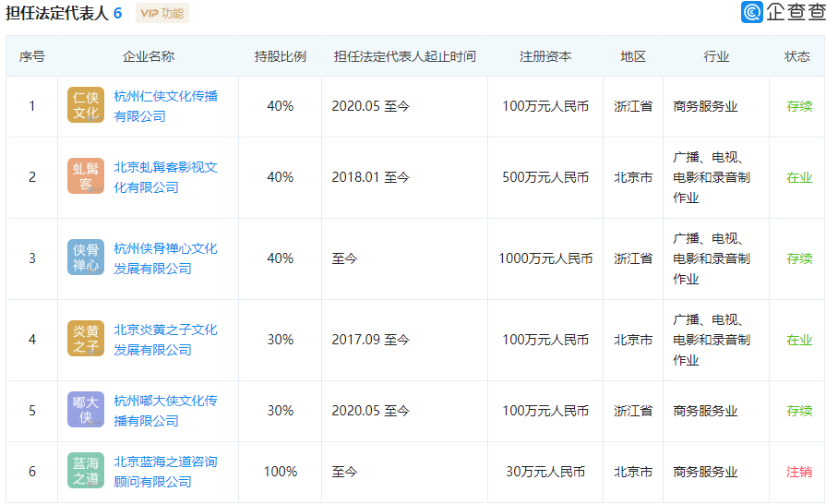Click the VIP功能 badge

pos(162,13)
